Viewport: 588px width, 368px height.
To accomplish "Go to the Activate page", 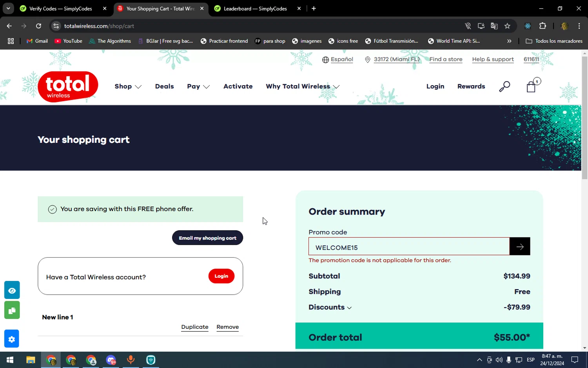I will point(238,86).
